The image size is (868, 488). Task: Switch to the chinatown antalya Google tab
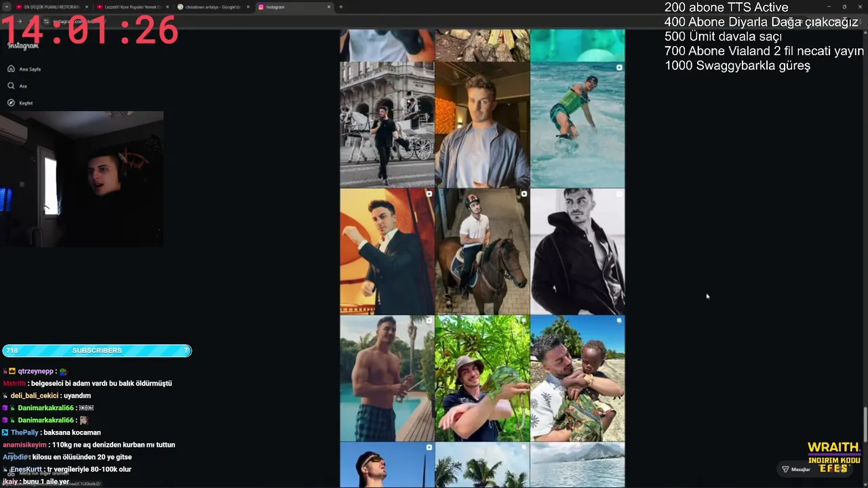pyautogui.click(x=213, y=7)
